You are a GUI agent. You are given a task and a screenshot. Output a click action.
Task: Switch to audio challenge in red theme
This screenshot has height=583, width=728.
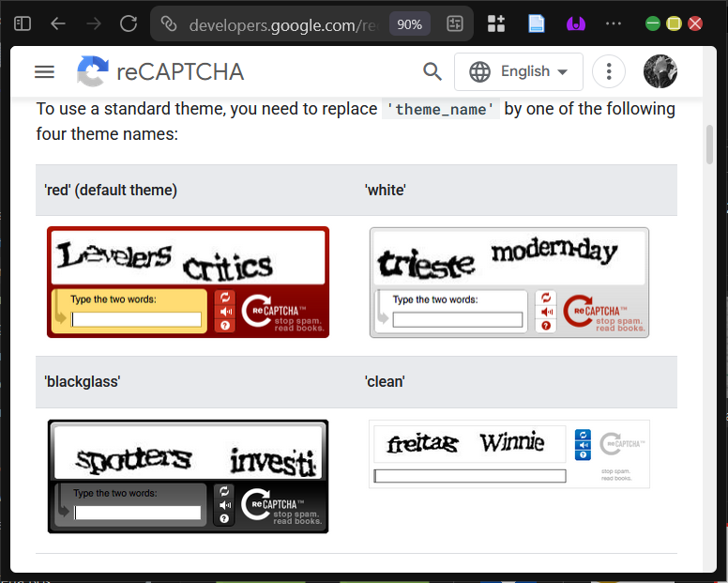[226, 312]
